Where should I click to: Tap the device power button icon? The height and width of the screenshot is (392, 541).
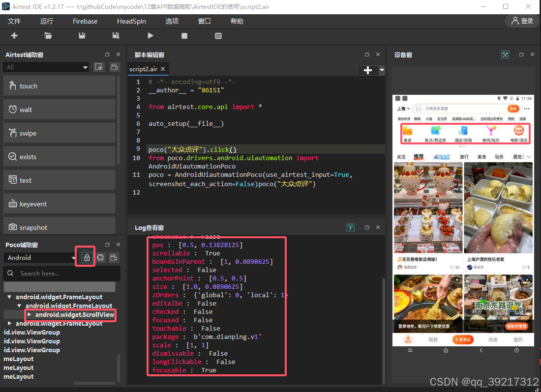pos(516,350)
